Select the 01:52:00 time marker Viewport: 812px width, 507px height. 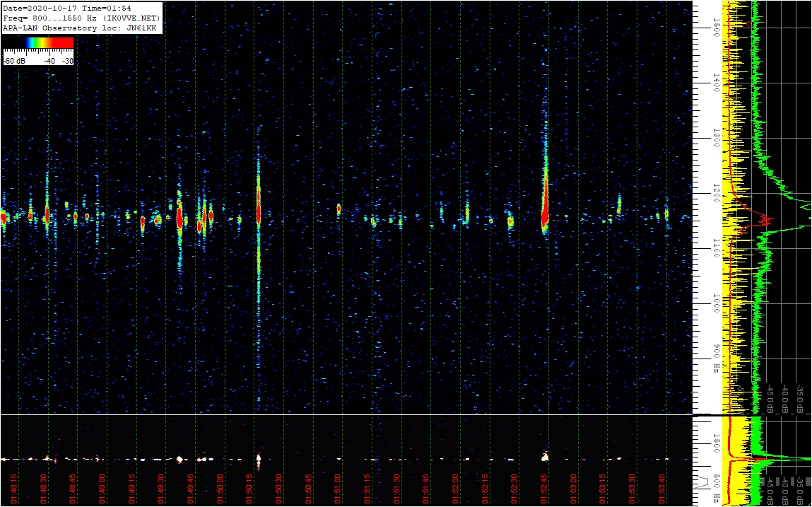coord(457,490)
